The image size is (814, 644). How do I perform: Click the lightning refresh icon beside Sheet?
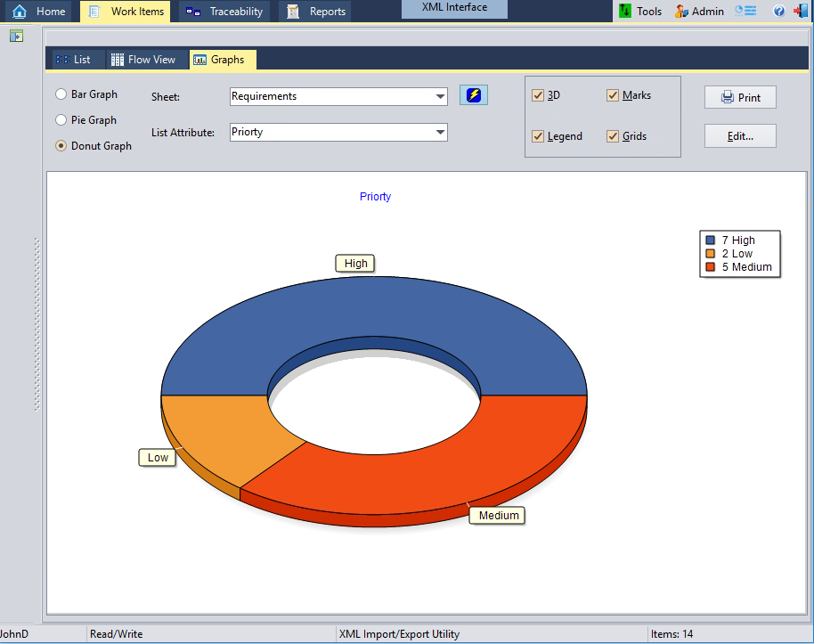(473, 94)
